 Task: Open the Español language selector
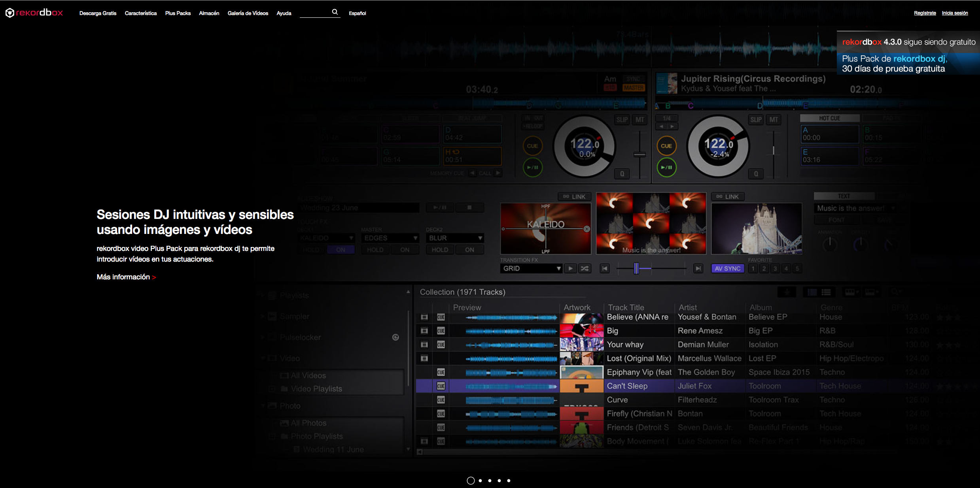point(358,13)
